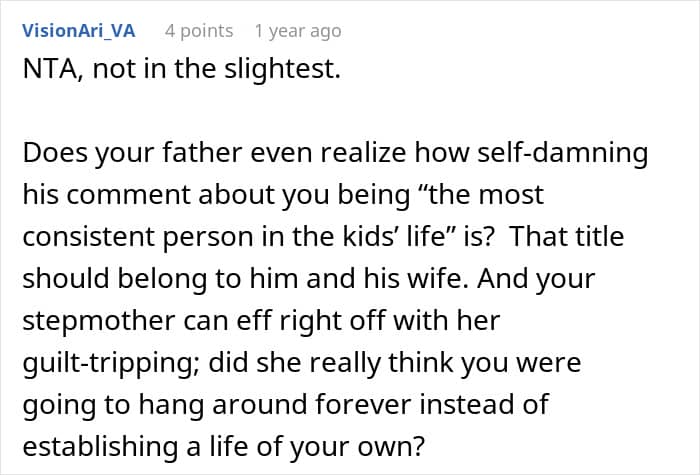Image resolution: width=700 pixels, height=475 pixels.
Task: Click the "4 points" score label
Action: click(x=199, y=31)
